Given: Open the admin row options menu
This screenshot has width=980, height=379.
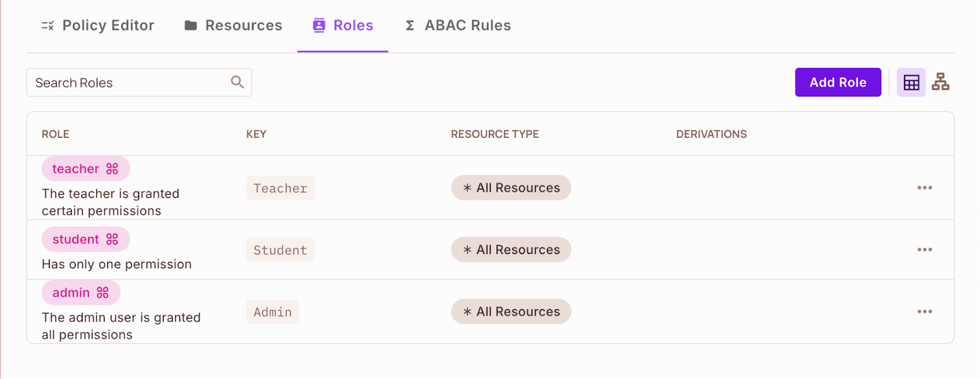Looking at the screenshot, I should point(924,312).
